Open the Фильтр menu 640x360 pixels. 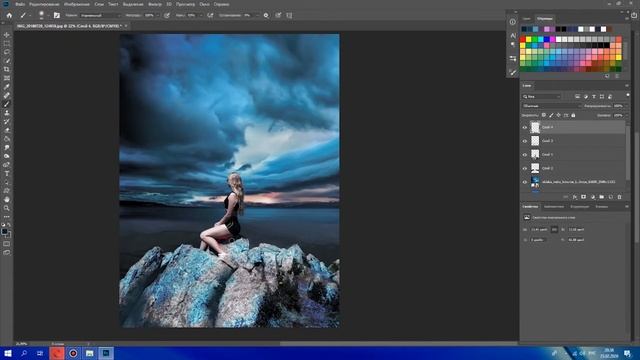pos(155,4)
